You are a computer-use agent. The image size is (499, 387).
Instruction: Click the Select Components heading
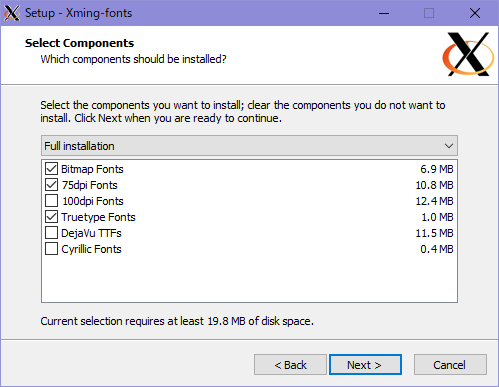tap(79, 43)
